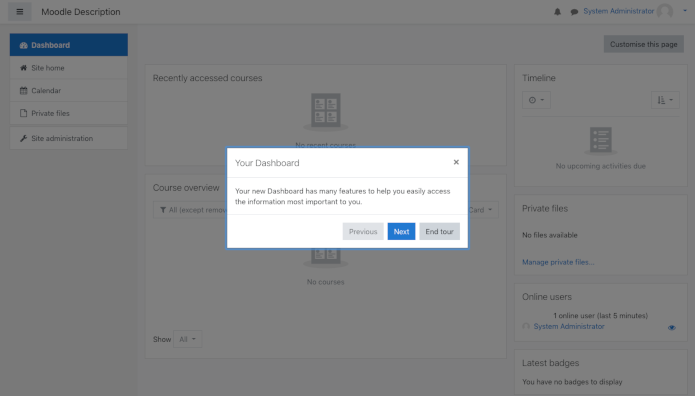Open Private files in side navigation
695x396 pixels.
69,113
